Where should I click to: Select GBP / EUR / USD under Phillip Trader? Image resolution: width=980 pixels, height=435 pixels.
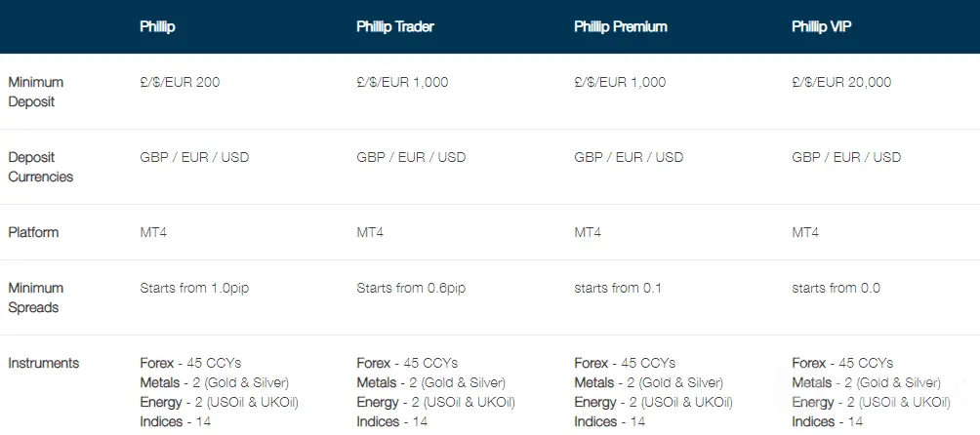tap(411, 157)
